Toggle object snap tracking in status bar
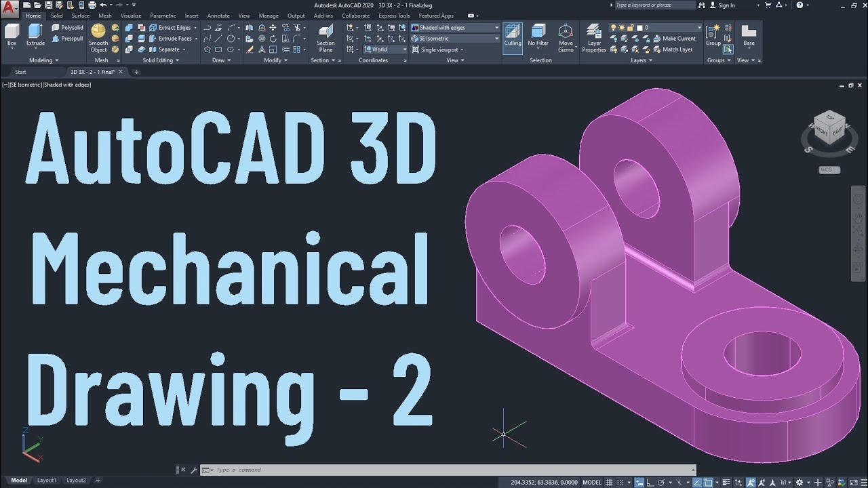Screen dimensions: 868x488 point(697,482)
